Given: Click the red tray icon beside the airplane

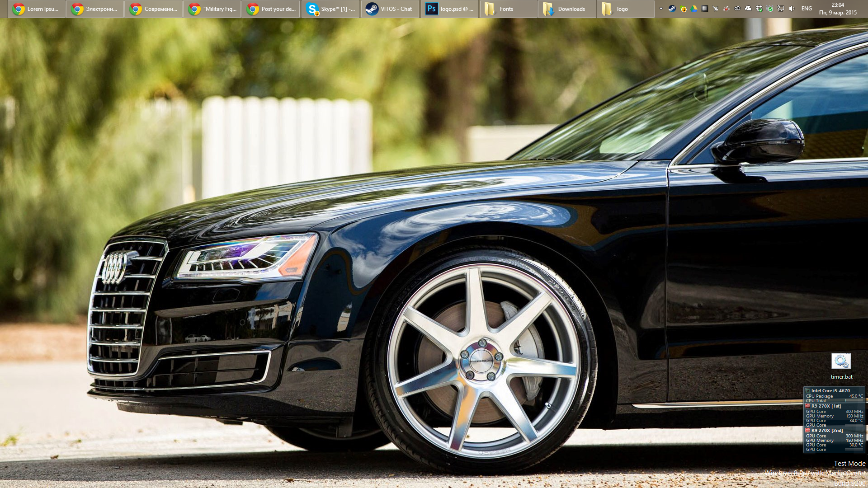Looking at the screenshot, I should click(x=726, y=9).
